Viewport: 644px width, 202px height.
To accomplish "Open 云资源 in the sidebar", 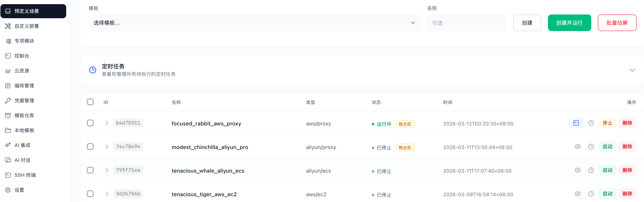I will (x=22, y=71).
